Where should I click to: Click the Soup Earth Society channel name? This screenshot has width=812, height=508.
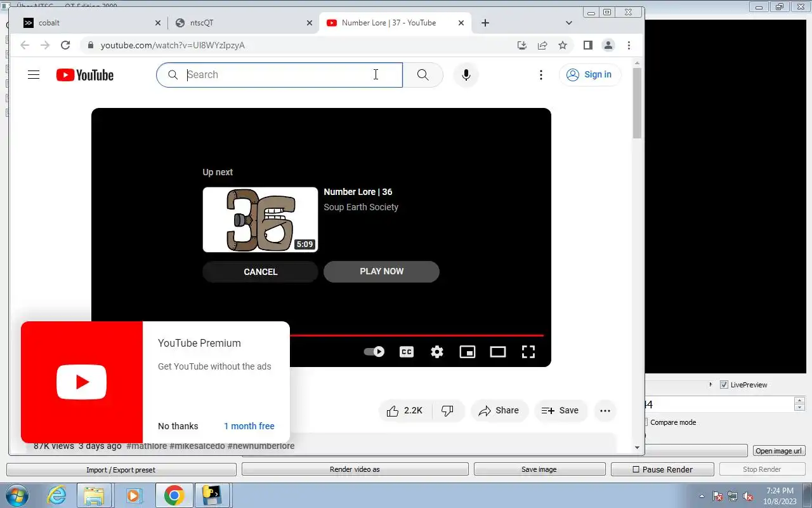(361, 207)
